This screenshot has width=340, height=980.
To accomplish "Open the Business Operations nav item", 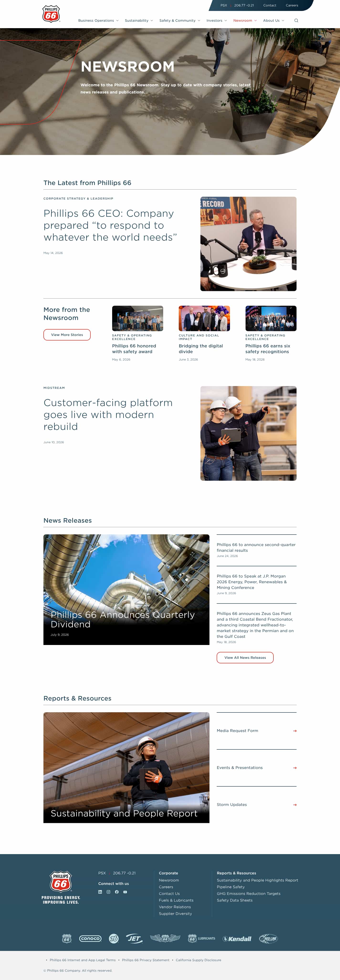I will (x=96, y=21).
